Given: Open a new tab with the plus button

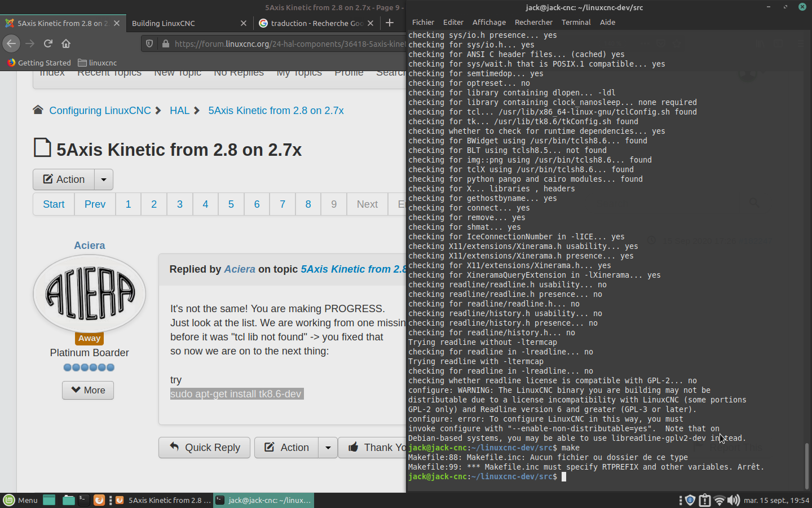Looking at the screenshot, I should click(390, 23).
